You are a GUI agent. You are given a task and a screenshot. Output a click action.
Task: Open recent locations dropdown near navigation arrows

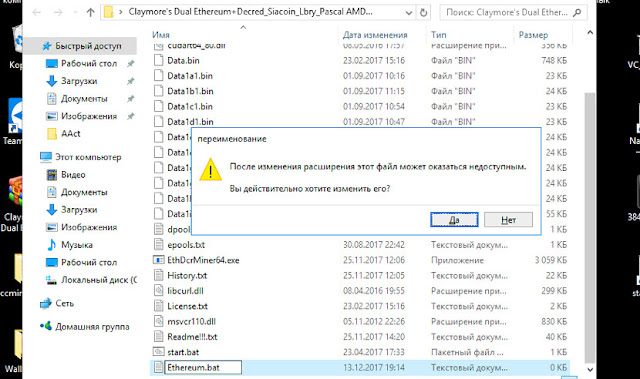point(76,13)
